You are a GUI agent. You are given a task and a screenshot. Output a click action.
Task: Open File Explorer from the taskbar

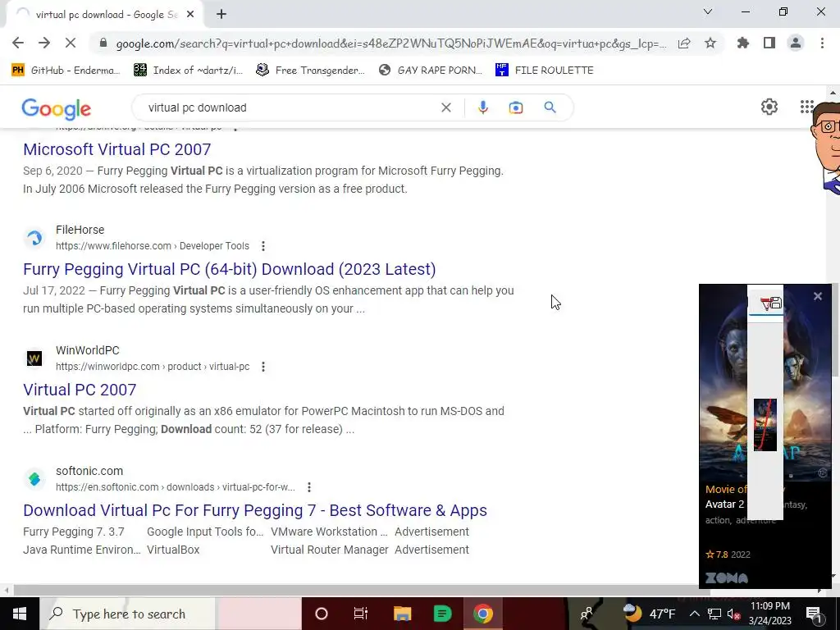[402, 614]
